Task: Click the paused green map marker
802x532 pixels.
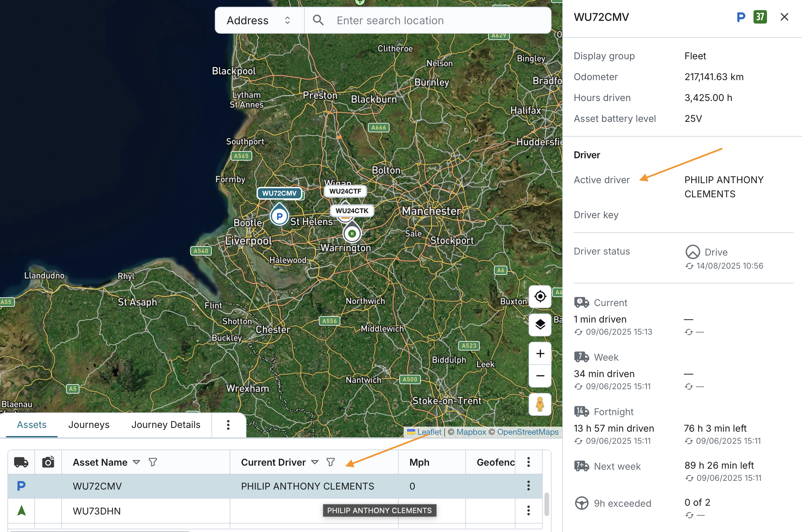Action: click(352, 233)
